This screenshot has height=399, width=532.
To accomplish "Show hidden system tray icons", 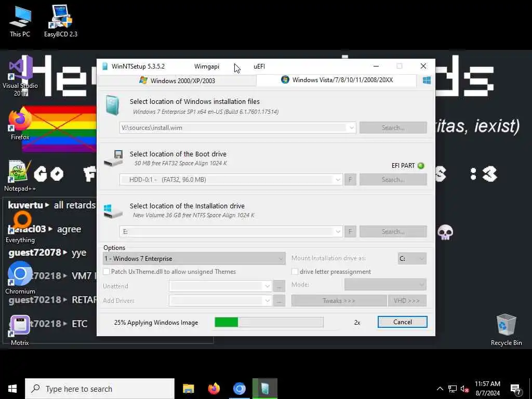I will coord(440,389).
